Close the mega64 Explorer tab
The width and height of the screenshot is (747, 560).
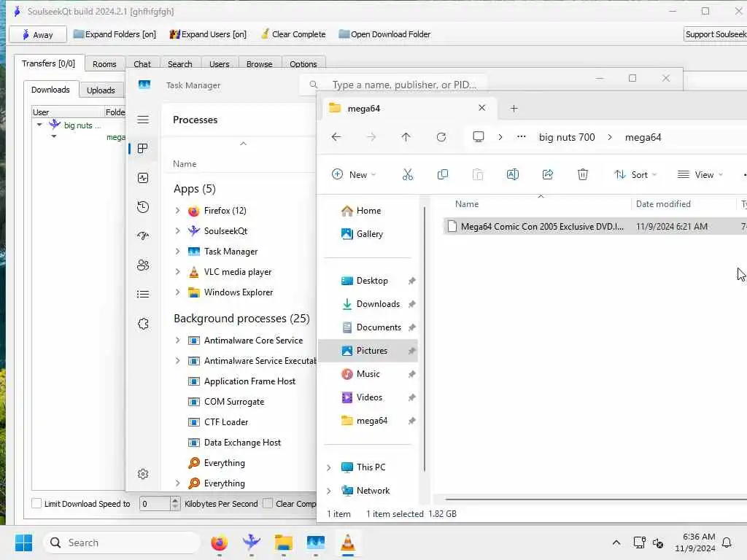point(481,108)
